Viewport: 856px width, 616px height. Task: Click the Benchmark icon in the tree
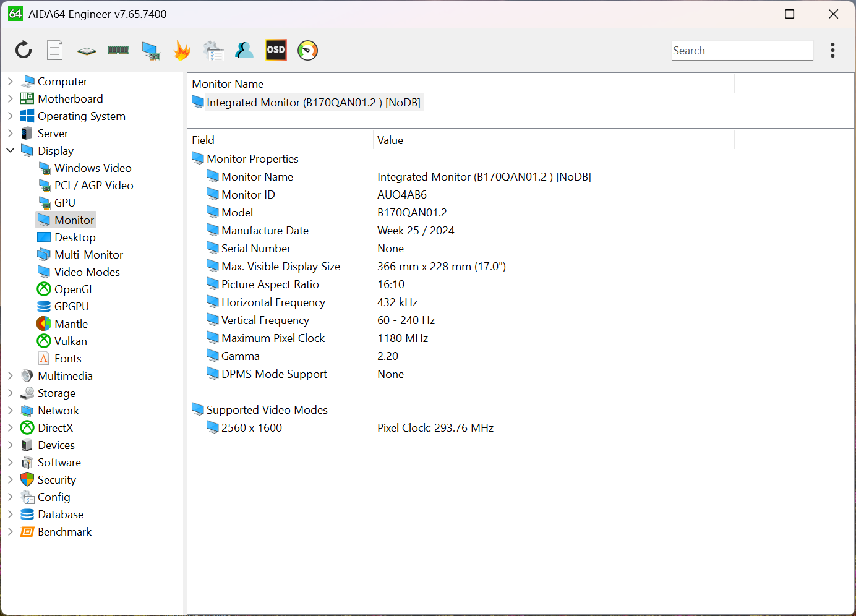click(x=27, y=531)
